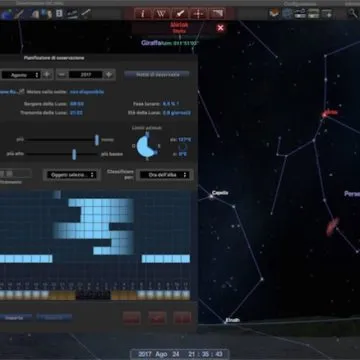
Task: Open the Oggetti selezionati dropdown
Action: pyautogui.click(x=72, y=175)
